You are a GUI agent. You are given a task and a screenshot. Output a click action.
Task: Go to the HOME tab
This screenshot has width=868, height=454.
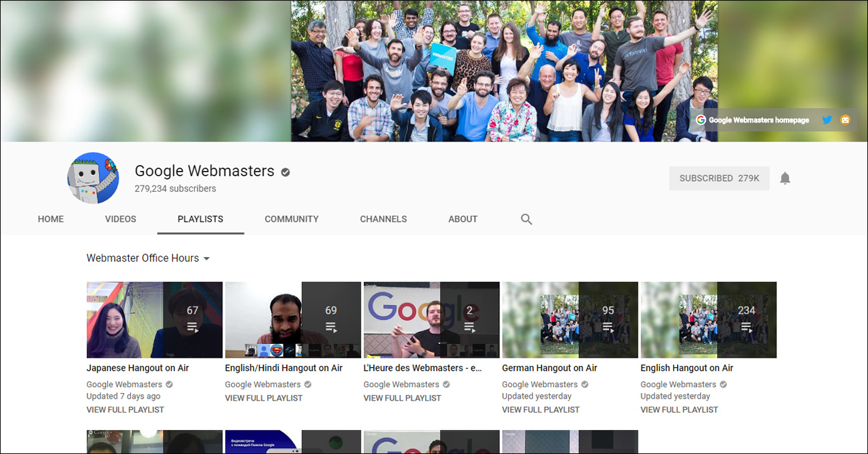pyautogui.click(x=51, y=219)
